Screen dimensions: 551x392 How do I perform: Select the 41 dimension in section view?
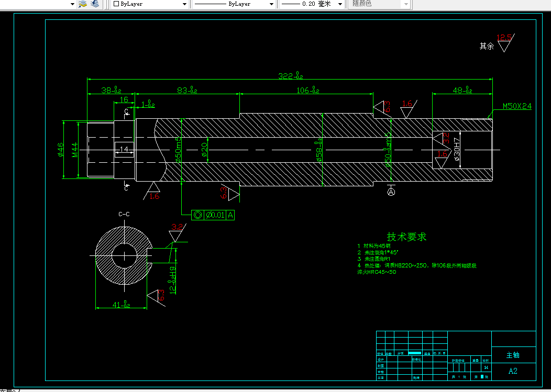pos(121,305)
